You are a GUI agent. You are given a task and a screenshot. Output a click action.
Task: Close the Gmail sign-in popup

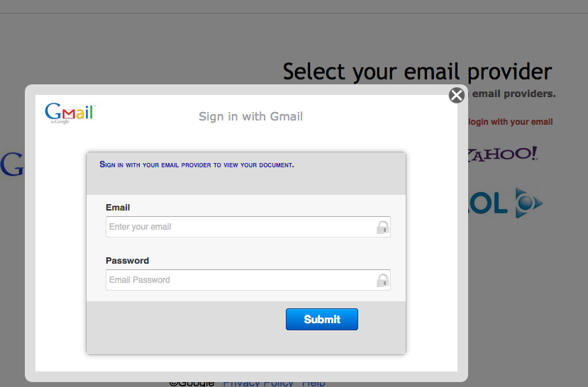(457, 95)
